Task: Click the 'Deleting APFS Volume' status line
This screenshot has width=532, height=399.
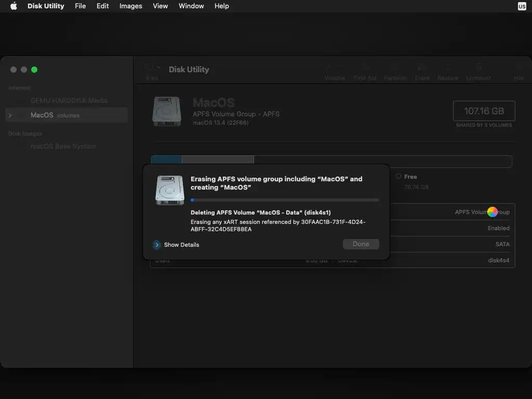Action: [261, 212]
